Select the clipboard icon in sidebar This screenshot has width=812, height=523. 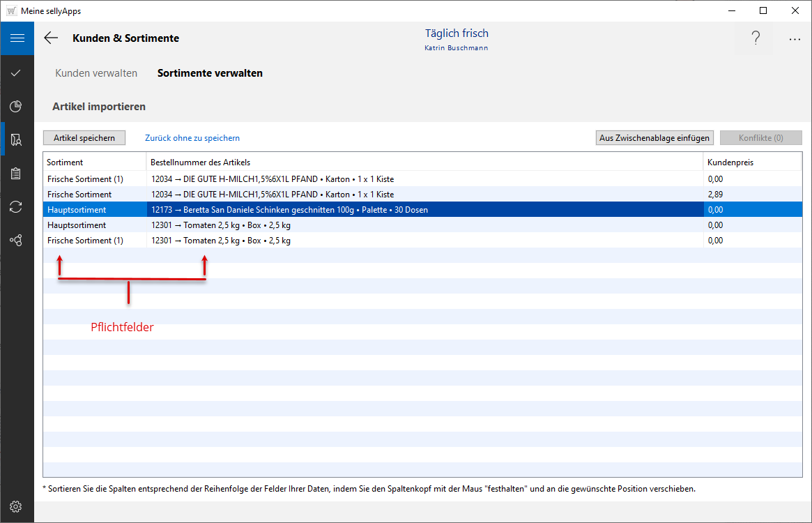pos(17,174)
